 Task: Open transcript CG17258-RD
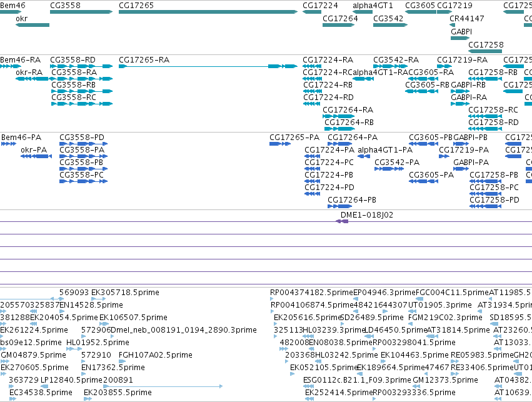coord(494,123)
